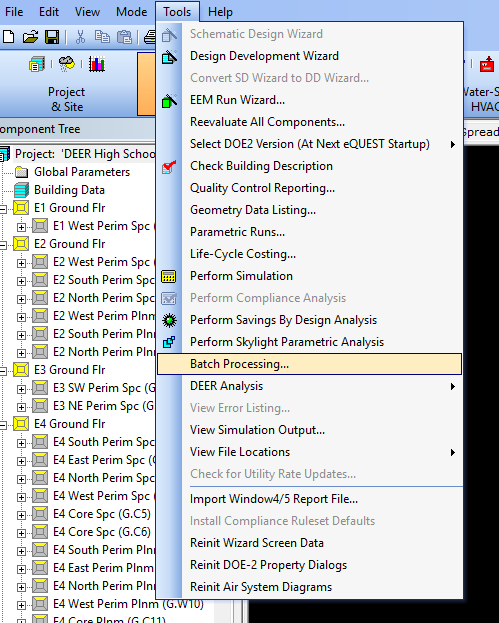Open the View menu
This screenshot has height=623, width=499.
[87, 12]
